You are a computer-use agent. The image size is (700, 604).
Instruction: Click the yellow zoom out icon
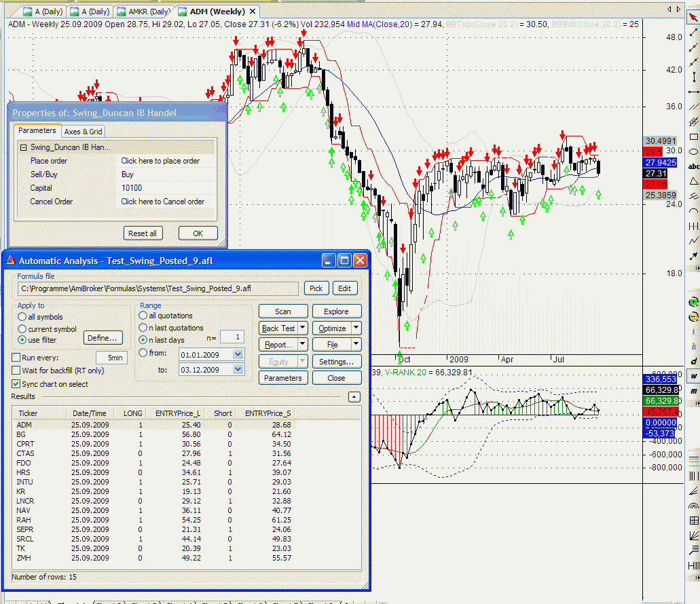[693, 316]
